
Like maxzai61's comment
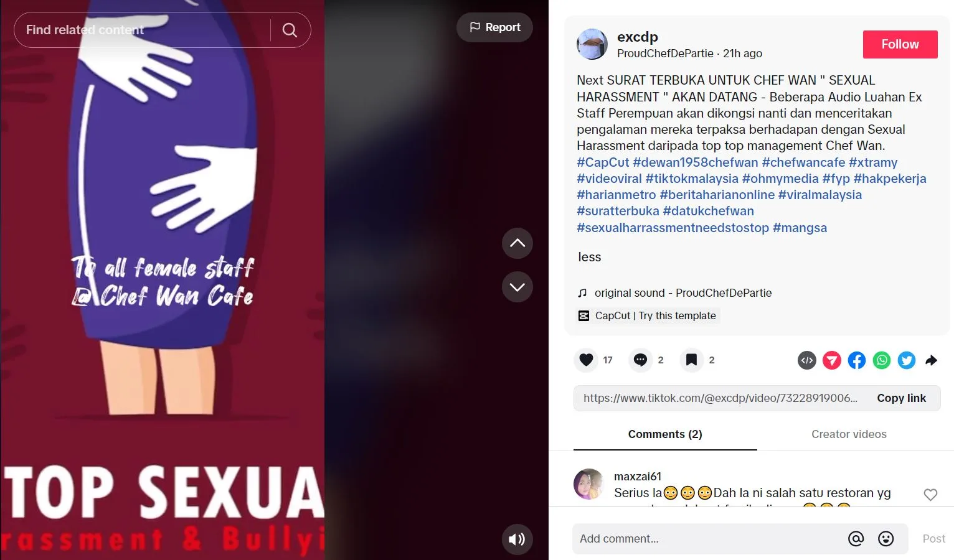930,495
